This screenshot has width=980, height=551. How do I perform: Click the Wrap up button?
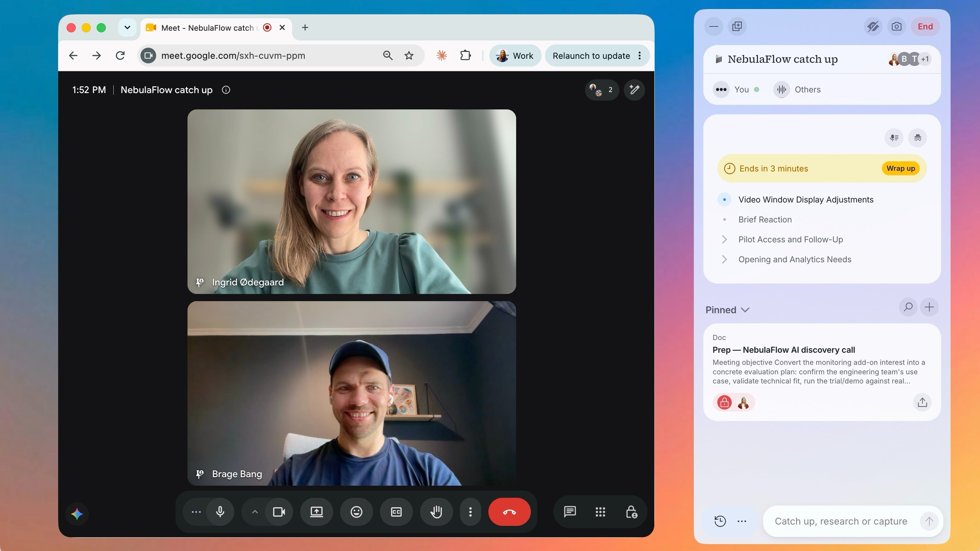[901, 169]
